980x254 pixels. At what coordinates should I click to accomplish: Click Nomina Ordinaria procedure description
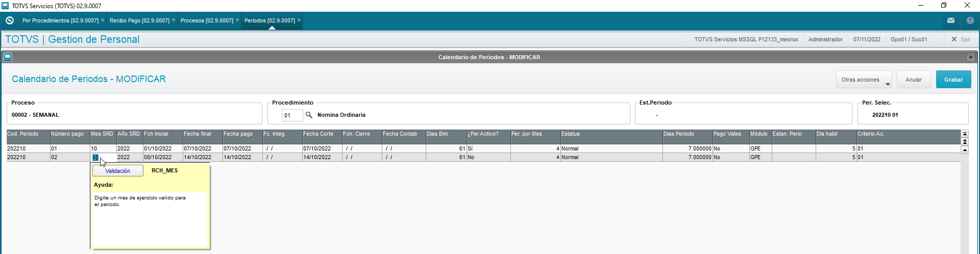(341, 115)
